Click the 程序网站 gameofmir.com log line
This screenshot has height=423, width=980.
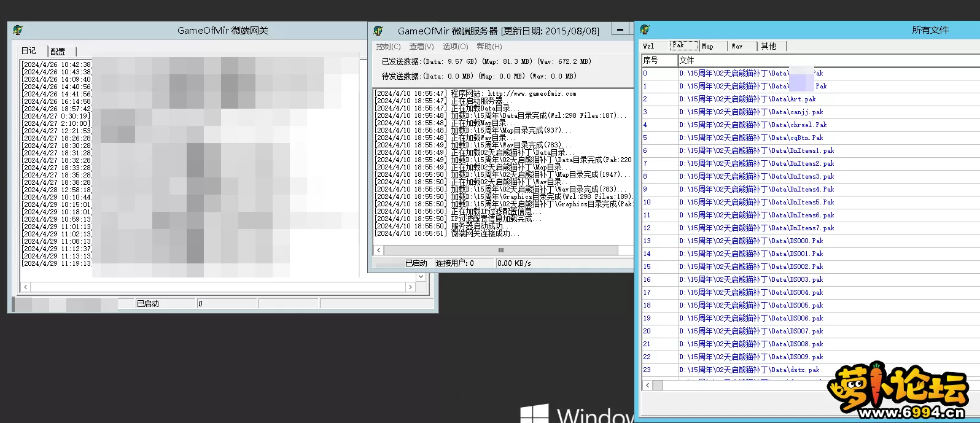click(x=476, y=93)
